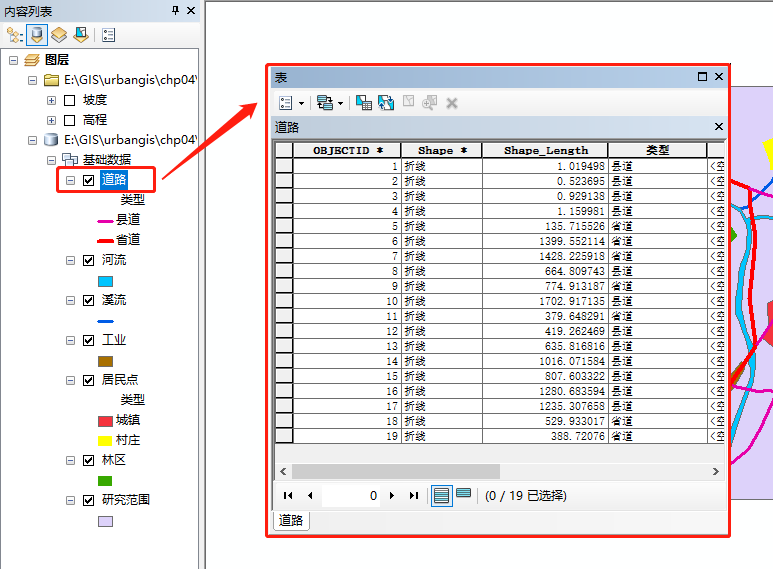Image resolution: width=773 pixels, height=569 pixels.
Task: Maximize the 表 window
Action: [x=703, y=76]
